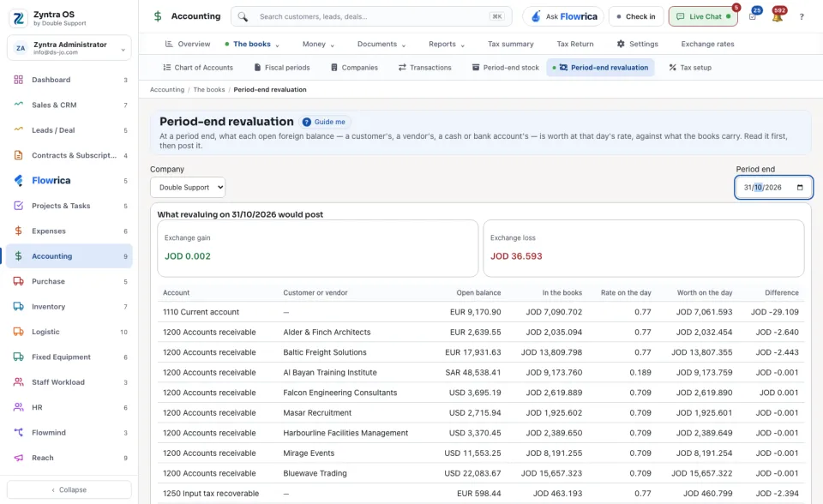Open the Inventory module

69,307
